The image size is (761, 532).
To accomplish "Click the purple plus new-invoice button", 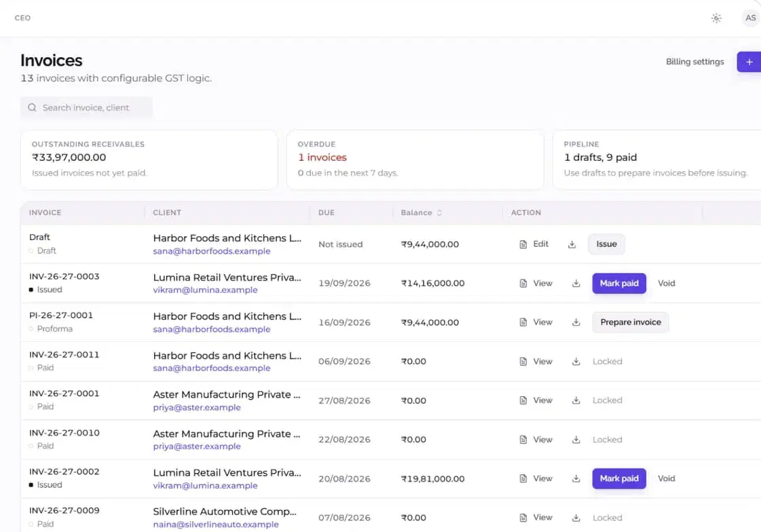I will pos(749,62).
